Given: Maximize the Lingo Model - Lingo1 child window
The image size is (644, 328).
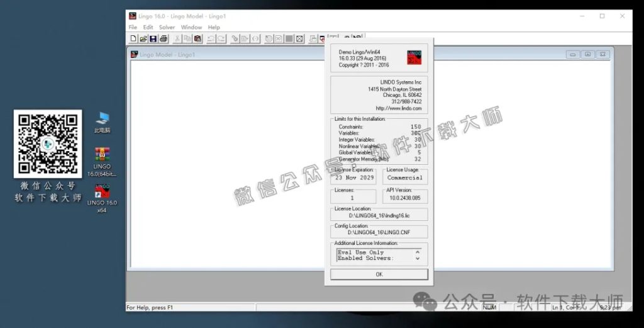Looking at the screenshot, I should point(588,54).
